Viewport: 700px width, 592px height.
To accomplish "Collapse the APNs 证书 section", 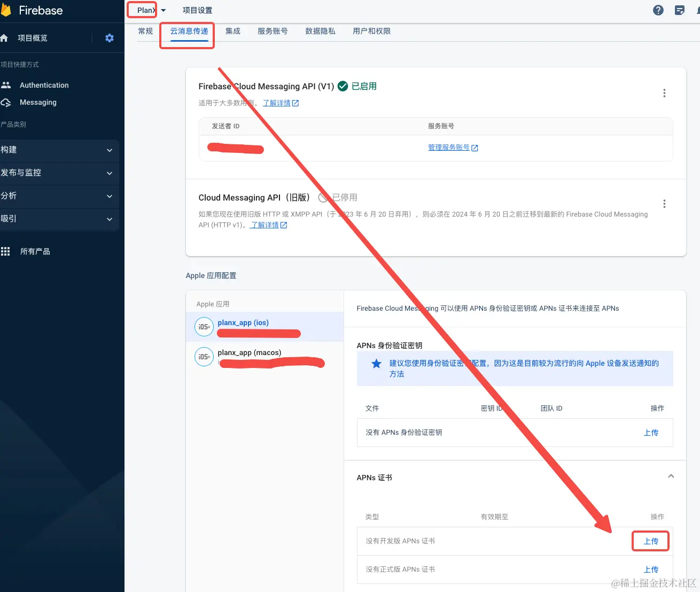I will (x=671, y=476).
